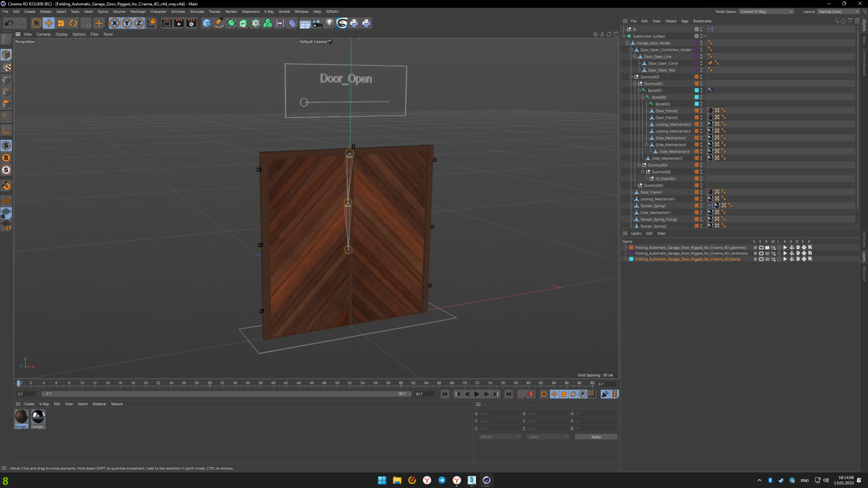Collapse the Garage_door_Holder tree node
Screen dimensions: 868x488
(627, 43)
